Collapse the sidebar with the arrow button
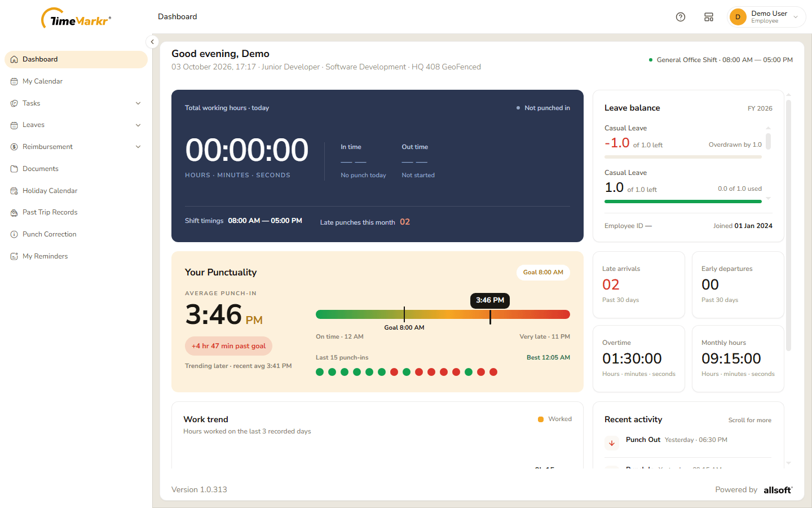The width and height of the screenshot is (812, 508). tap(152, 42)
